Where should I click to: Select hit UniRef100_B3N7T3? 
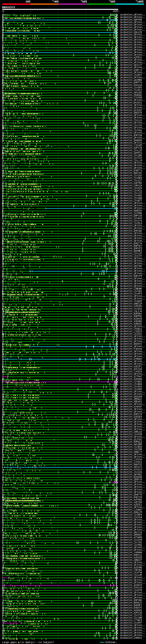click(x=131, y=170)
